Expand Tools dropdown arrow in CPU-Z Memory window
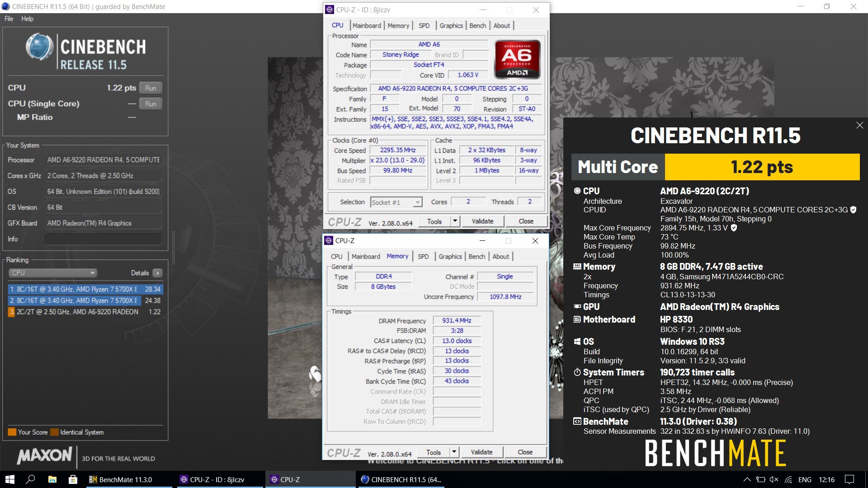This screenshot has width=868, height=488. pyautogui.click(x=454, y=452)
